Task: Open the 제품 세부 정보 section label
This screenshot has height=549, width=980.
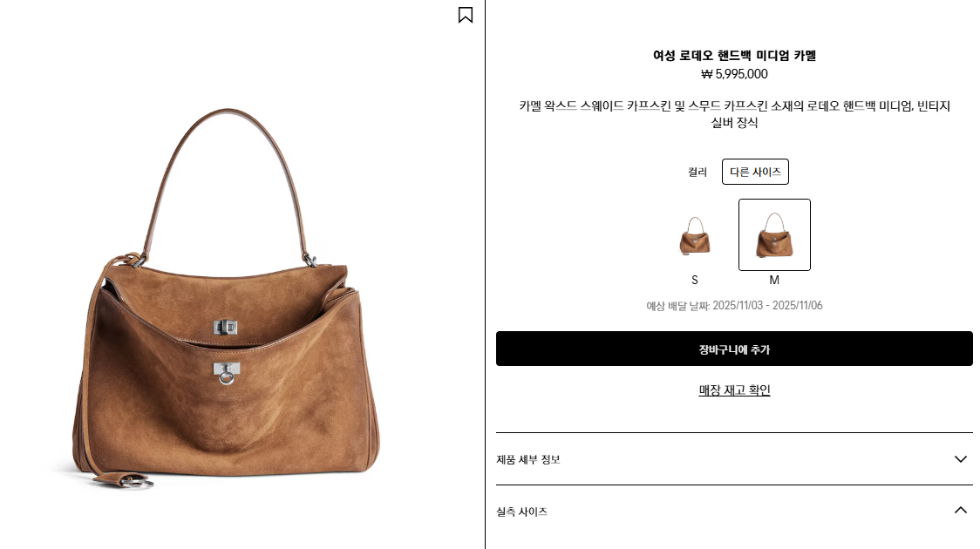Action: click(528, 460)
